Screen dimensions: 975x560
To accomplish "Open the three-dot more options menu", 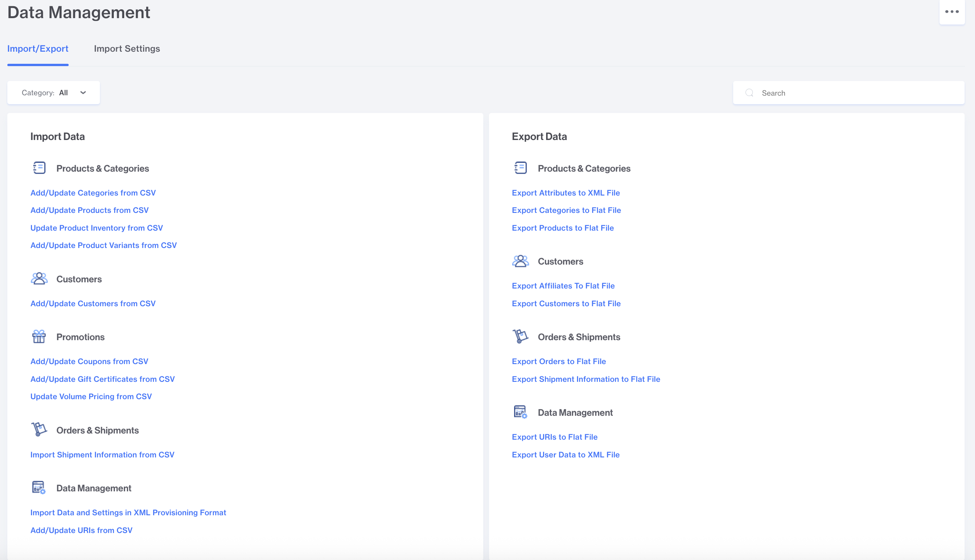I will 952,12.
